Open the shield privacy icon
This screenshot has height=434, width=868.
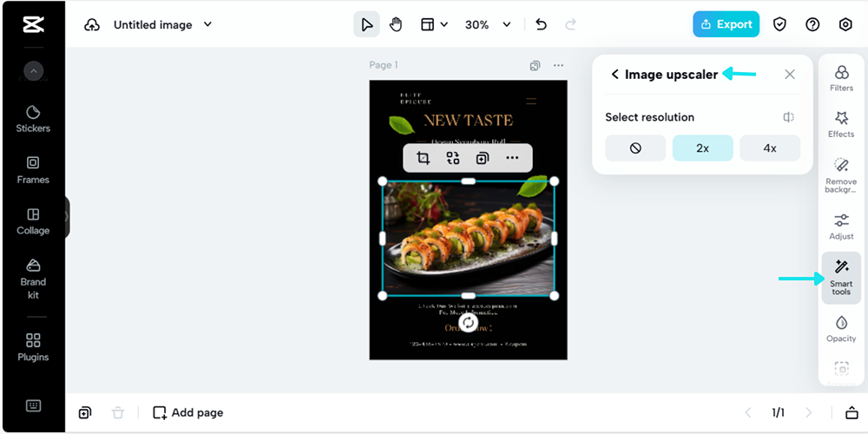(780, 24)
